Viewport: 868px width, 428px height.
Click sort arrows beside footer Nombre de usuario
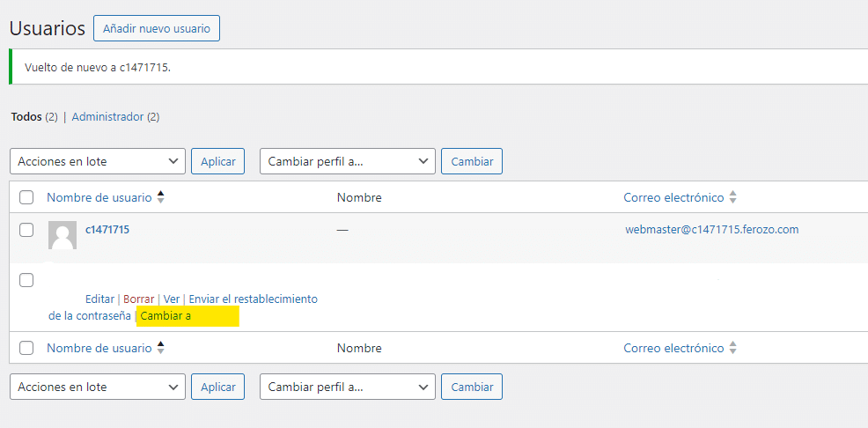click(160, 348)
